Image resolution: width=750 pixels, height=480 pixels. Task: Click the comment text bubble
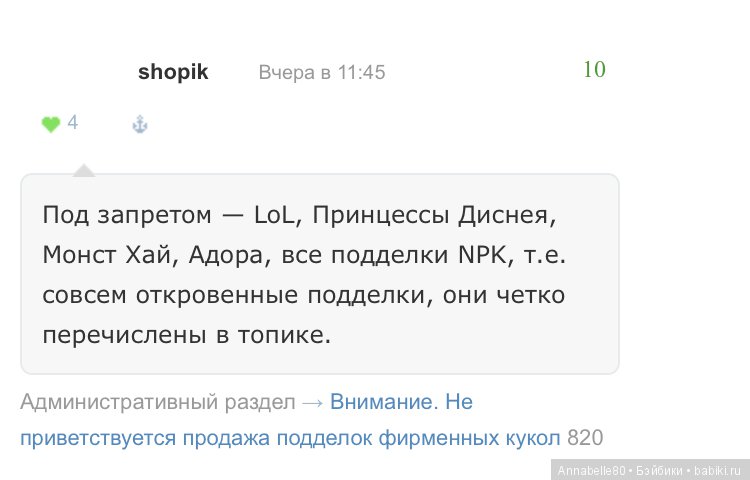coord(320,274)
